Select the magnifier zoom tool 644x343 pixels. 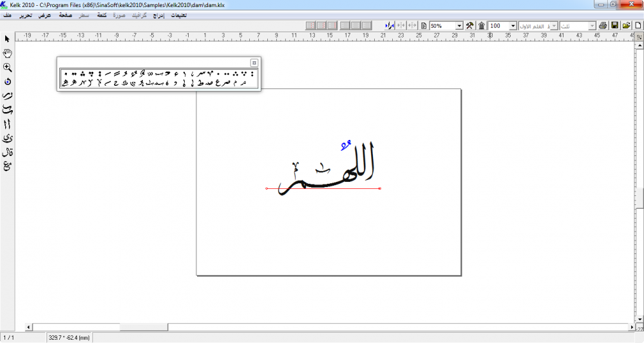8,67
